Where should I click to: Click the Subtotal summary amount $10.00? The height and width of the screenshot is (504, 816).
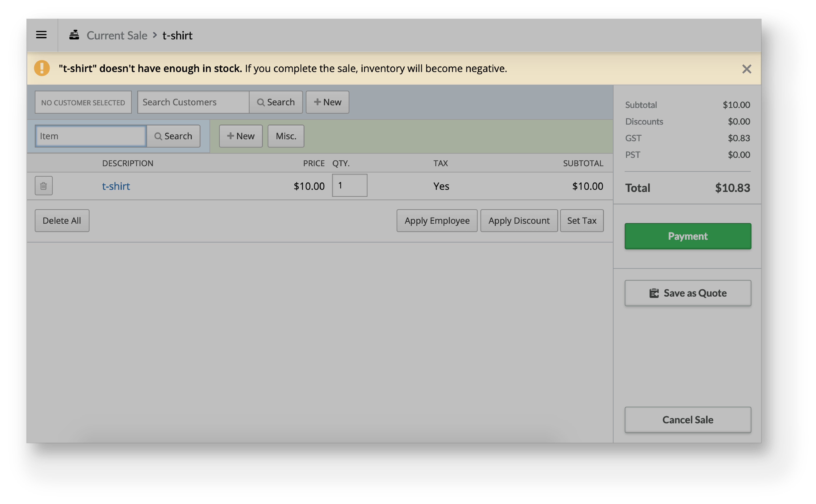[x=736, y=105]
